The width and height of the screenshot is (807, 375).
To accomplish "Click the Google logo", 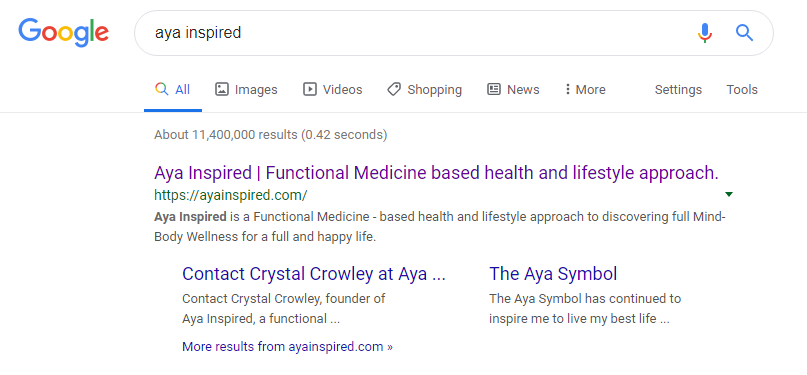I will [x=63, y=33].
